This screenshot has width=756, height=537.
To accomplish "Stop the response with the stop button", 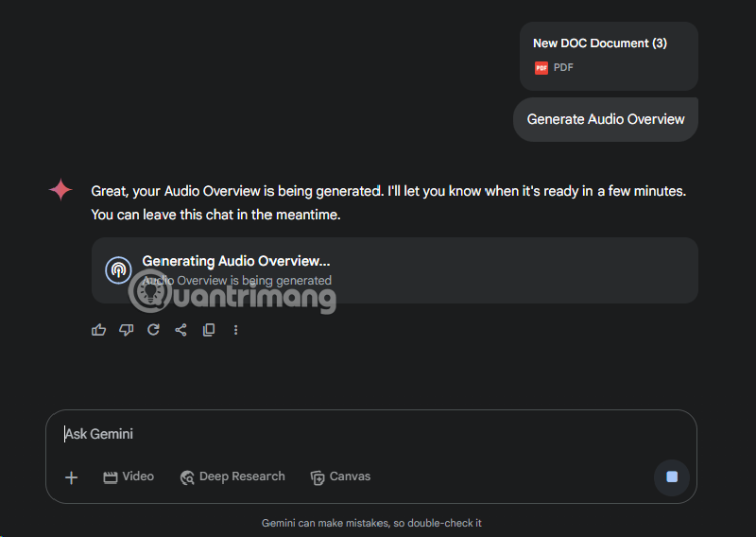I will [x=672, y=477].
